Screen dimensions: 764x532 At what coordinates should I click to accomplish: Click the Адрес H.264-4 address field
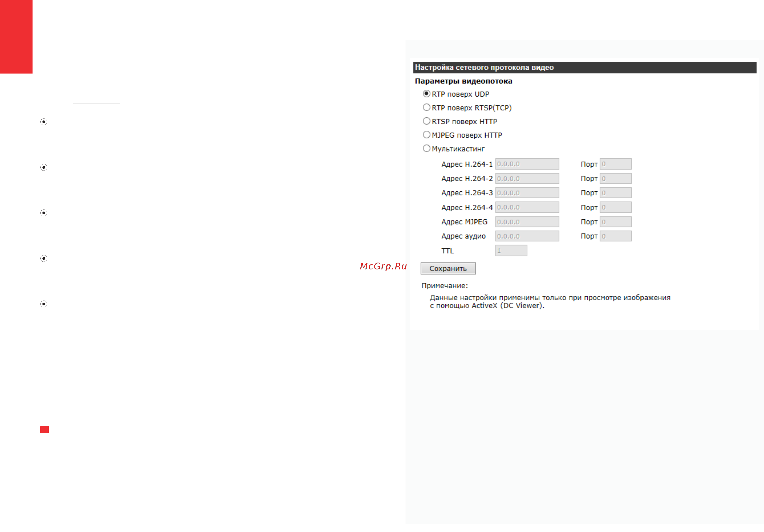tap(527, 207)
